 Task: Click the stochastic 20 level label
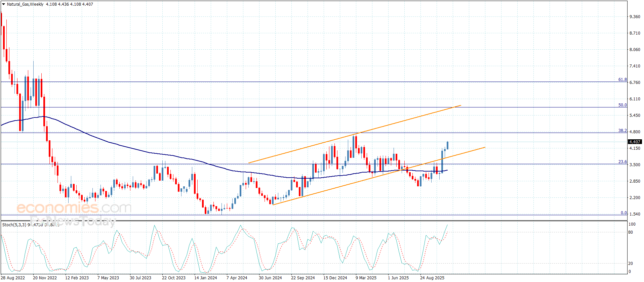(x=631, y=264)
